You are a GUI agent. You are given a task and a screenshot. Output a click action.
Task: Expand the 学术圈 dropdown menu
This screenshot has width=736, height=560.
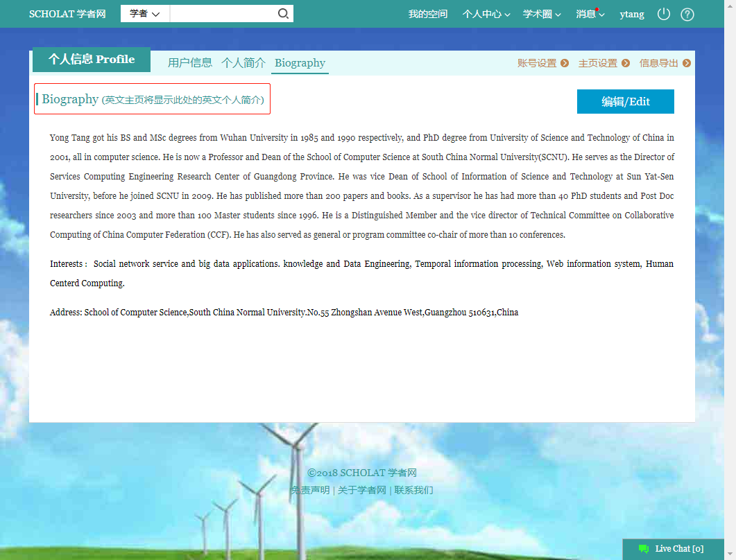point(542,14)
